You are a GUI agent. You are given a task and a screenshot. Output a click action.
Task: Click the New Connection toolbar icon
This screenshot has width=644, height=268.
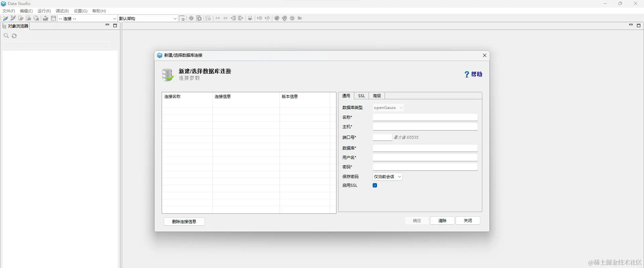(x=5, y=18)
